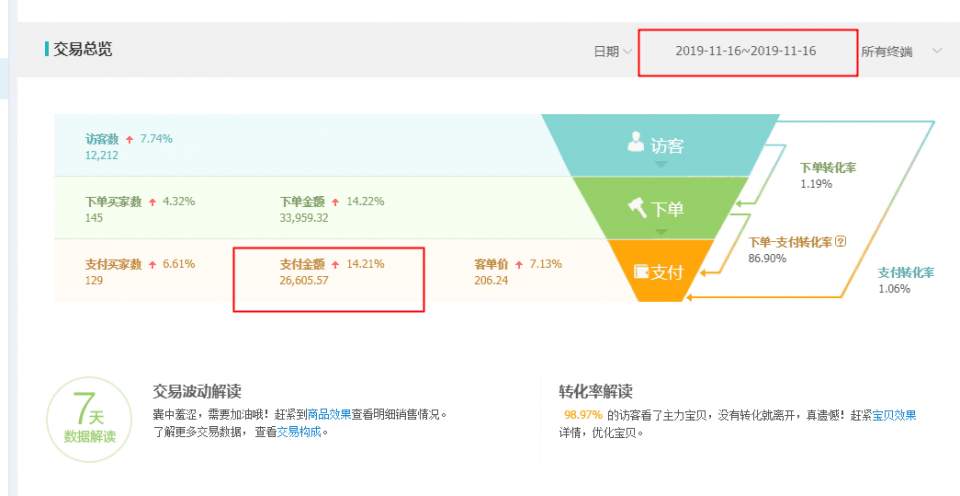Viewport: 960px width, 496px height.
Task: Click the 访客 funnel segment label
Action: 667,145
